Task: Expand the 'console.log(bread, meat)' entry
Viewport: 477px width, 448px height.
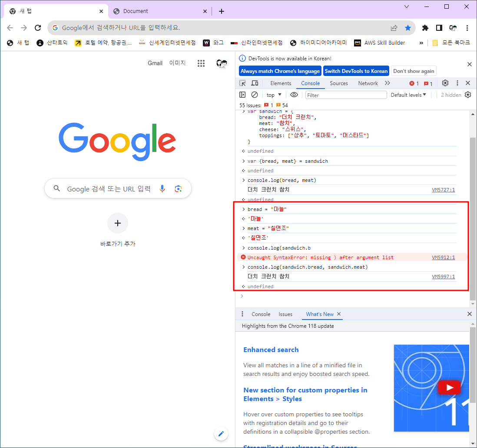Action: 243,180
